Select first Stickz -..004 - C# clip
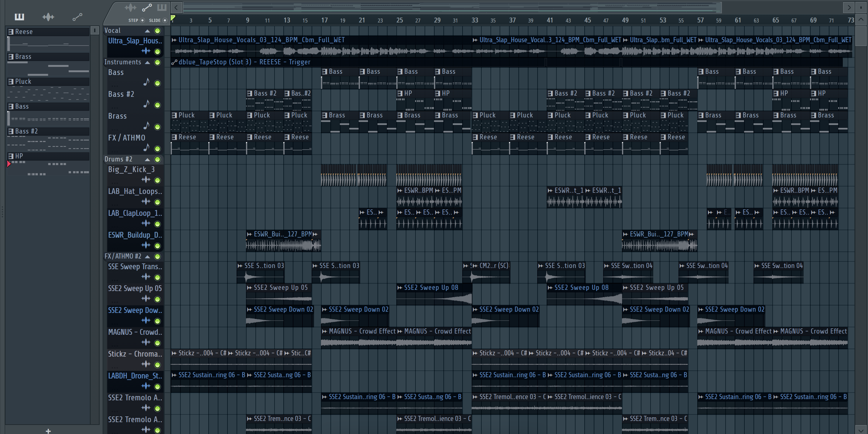Viewport: 868px width, 434px height. click(199, 359)
